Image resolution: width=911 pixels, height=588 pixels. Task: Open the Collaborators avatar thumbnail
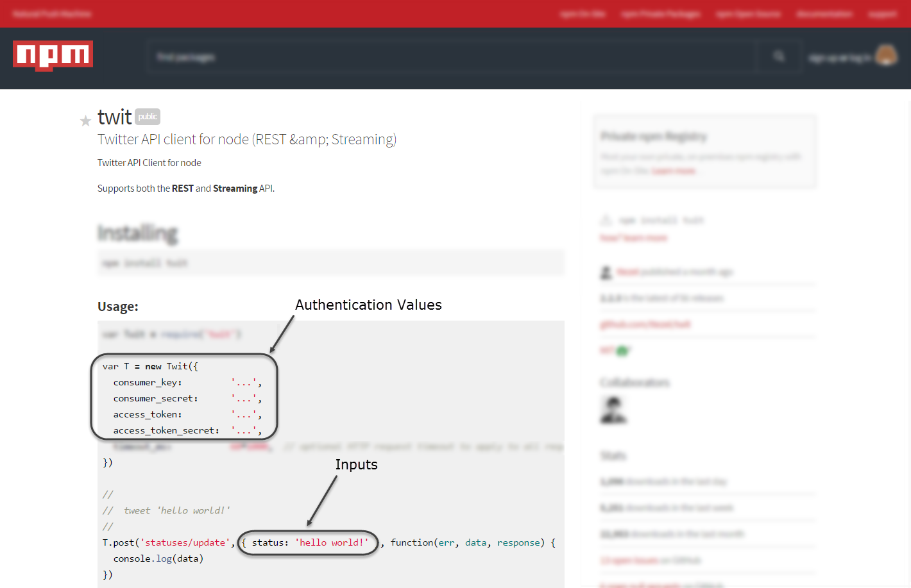coord(613,410)
